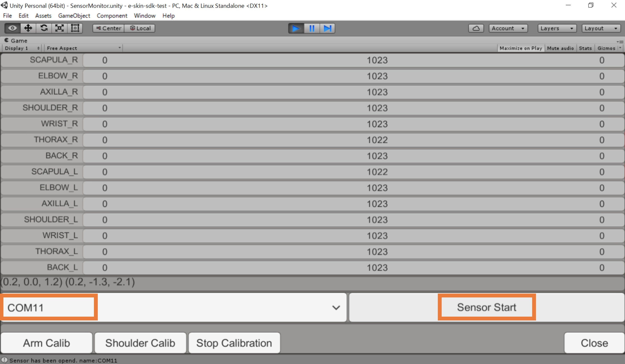Open the Free Aspect dropdown
The height and width of the screenshot is (364, 625).
[x=83, y=48]
